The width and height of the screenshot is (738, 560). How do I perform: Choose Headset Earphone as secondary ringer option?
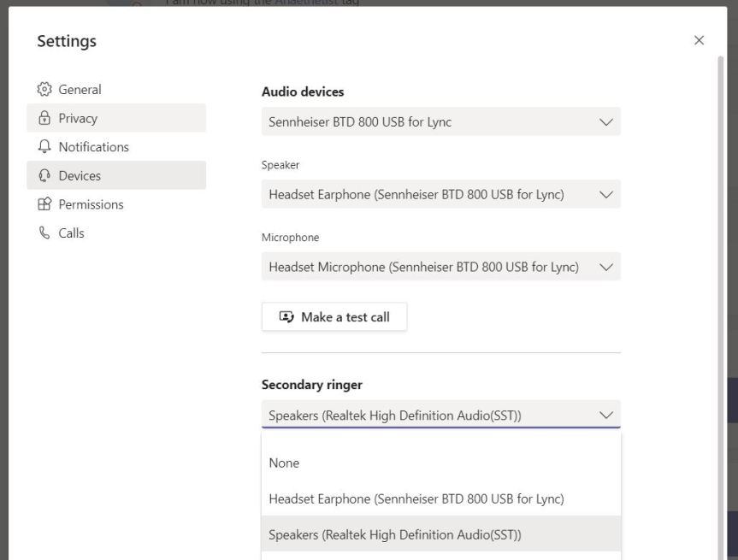pos(416,498)
